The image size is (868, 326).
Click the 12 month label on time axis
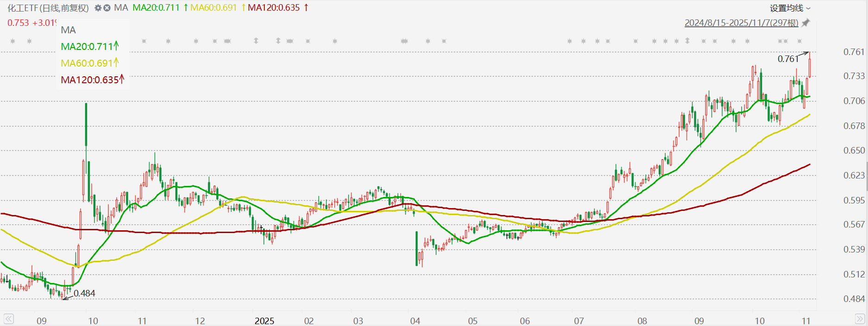pos(200,320)
